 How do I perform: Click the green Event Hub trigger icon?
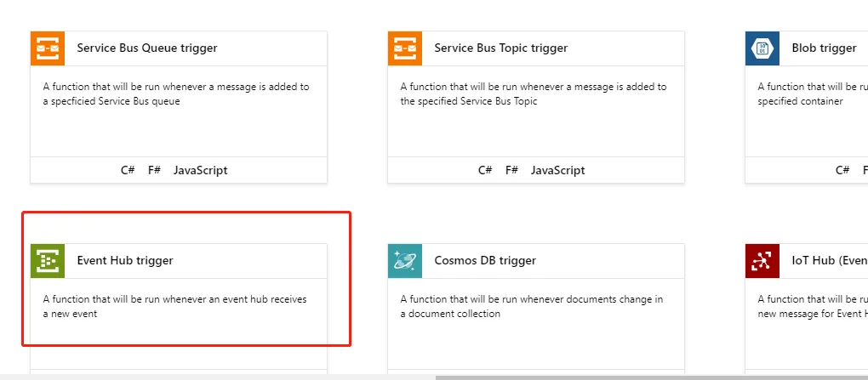pos(48,260)
